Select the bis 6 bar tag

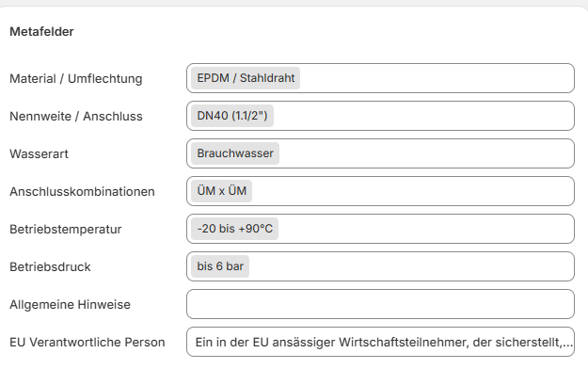coord(220,266)
